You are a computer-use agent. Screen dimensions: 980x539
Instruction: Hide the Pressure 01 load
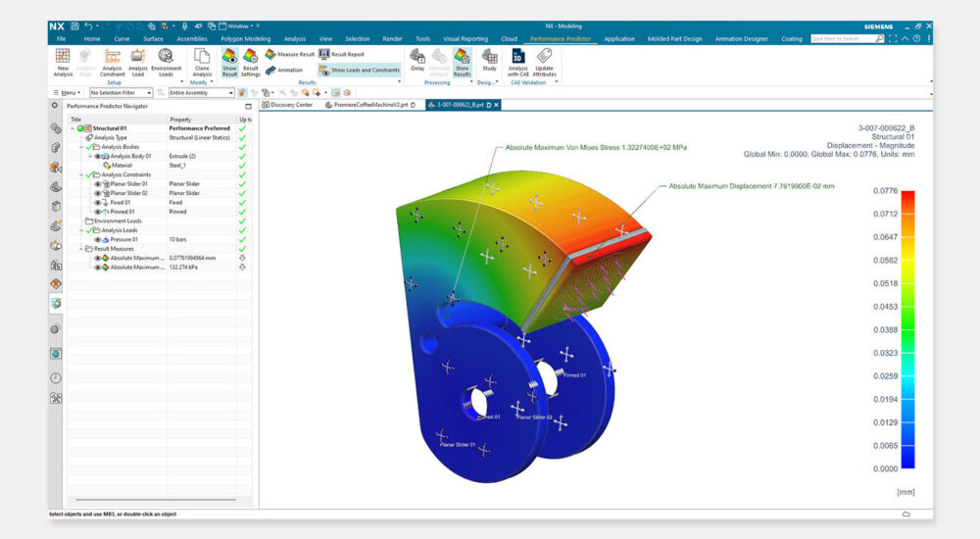tap(98, 239)
